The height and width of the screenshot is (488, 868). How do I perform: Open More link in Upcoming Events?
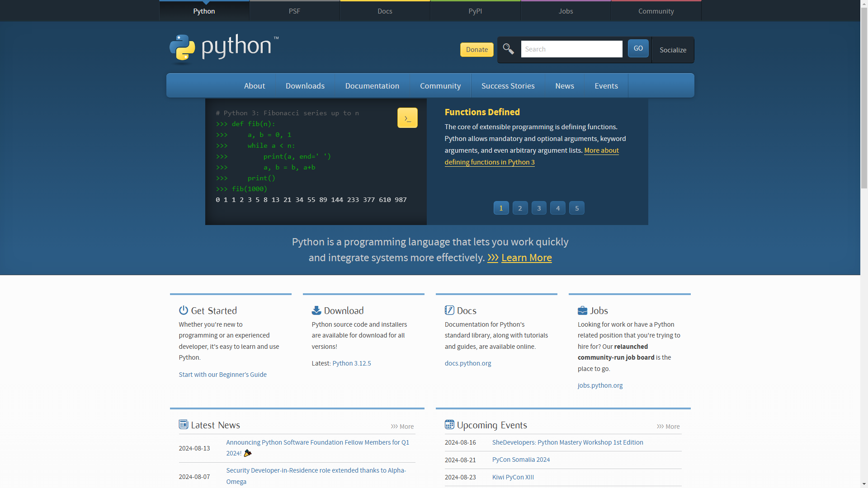(x=668, y=427)
